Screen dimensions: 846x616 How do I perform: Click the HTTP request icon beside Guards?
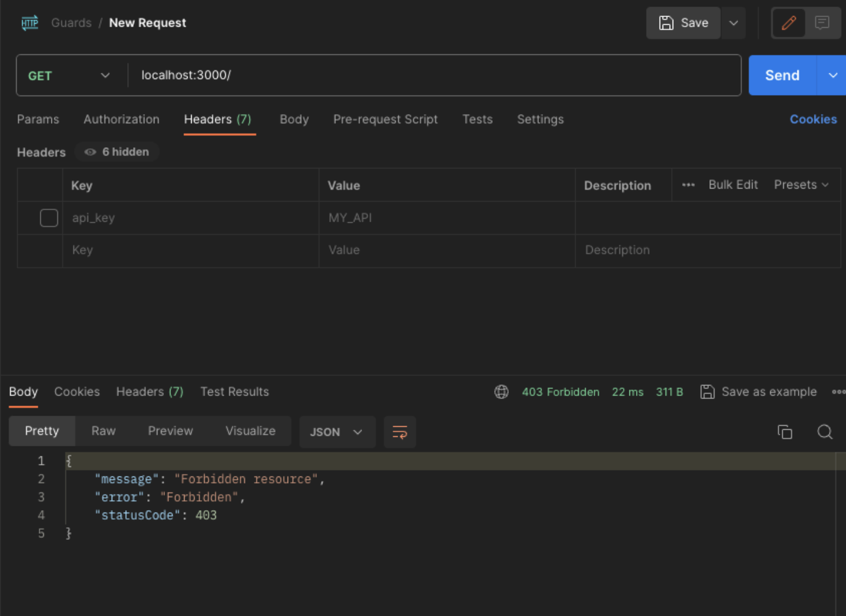tap(30, 23)
